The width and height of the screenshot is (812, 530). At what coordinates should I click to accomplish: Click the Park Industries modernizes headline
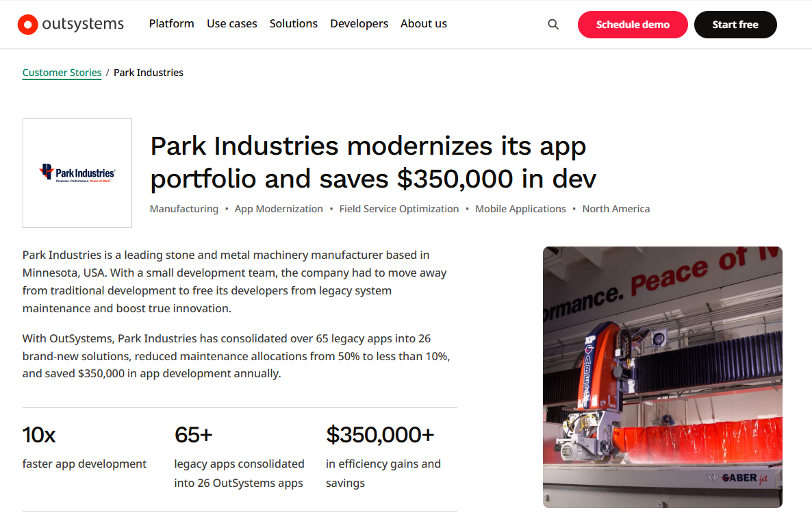coord(373,162)
